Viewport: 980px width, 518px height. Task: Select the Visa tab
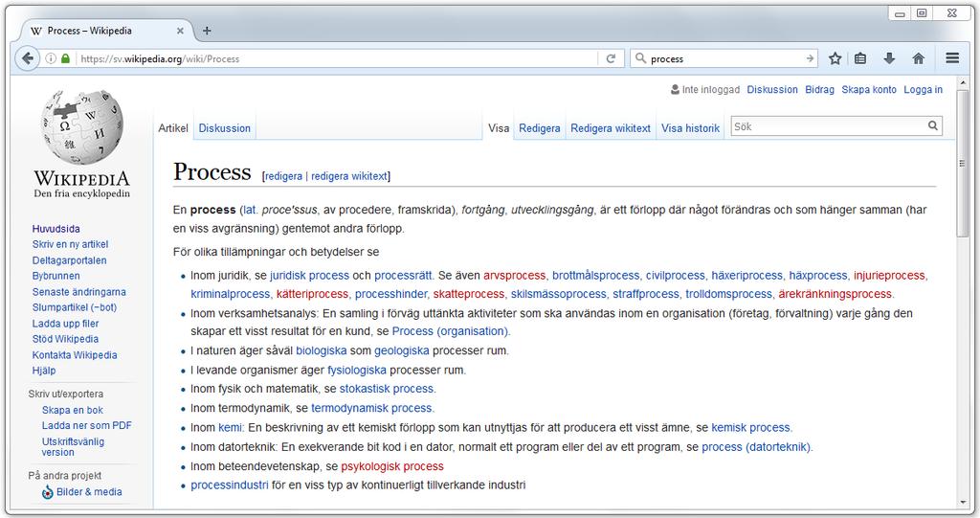coord(498,128)
